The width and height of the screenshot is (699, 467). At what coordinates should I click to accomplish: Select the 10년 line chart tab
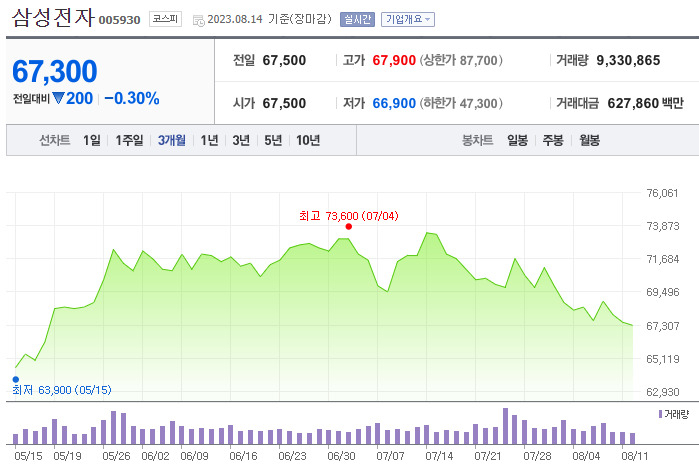tap(308, 140)
